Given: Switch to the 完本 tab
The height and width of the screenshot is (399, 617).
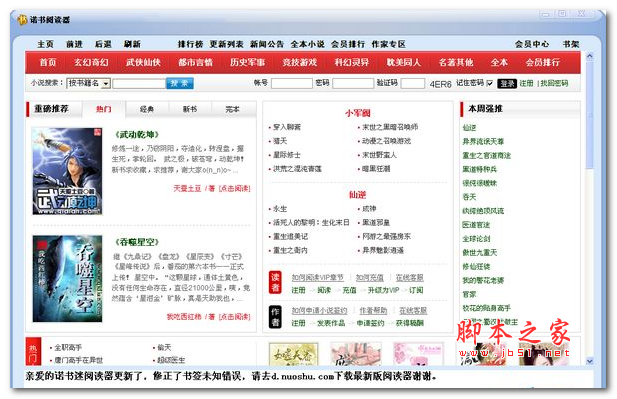Looking at the screenshot, I should tap(233, 109).
